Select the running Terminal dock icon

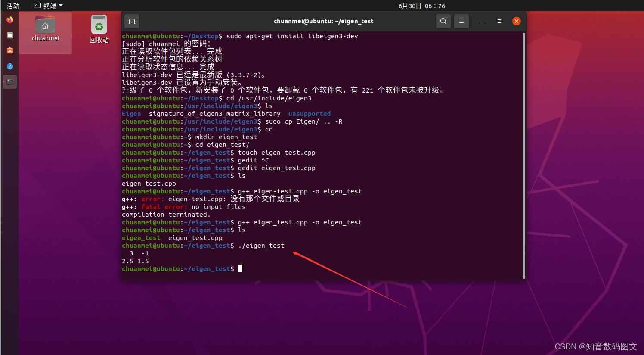click(9, 81)
